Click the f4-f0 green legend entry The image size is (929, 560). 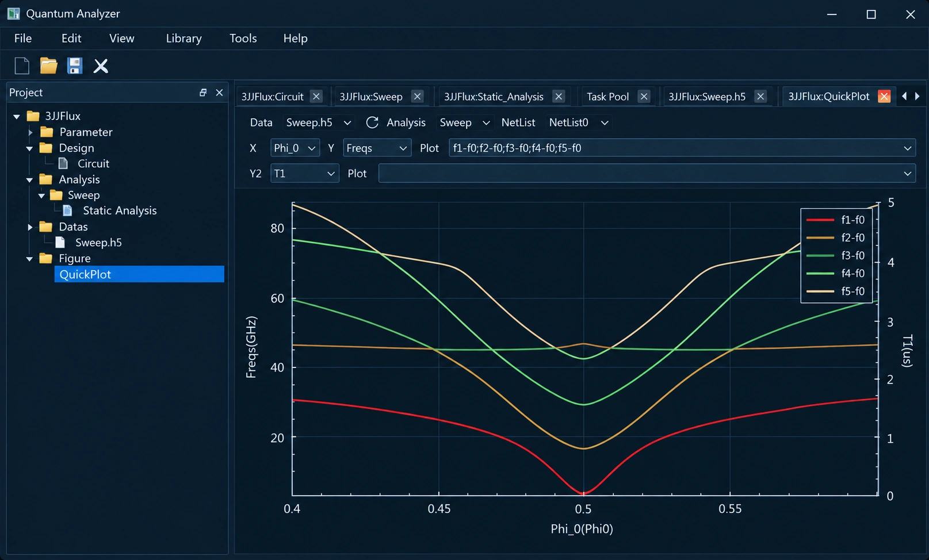[x=836, y=273]
